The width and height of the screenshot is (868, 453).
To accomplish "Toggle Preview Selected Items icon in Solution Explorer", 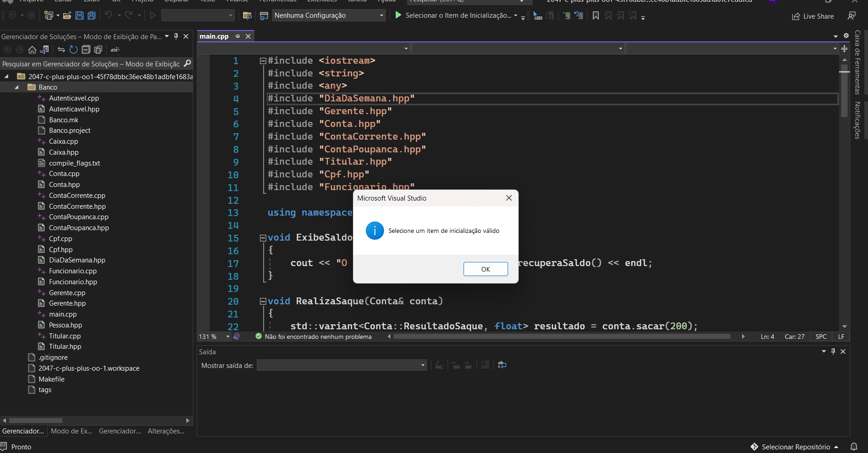I will [115, 50].
